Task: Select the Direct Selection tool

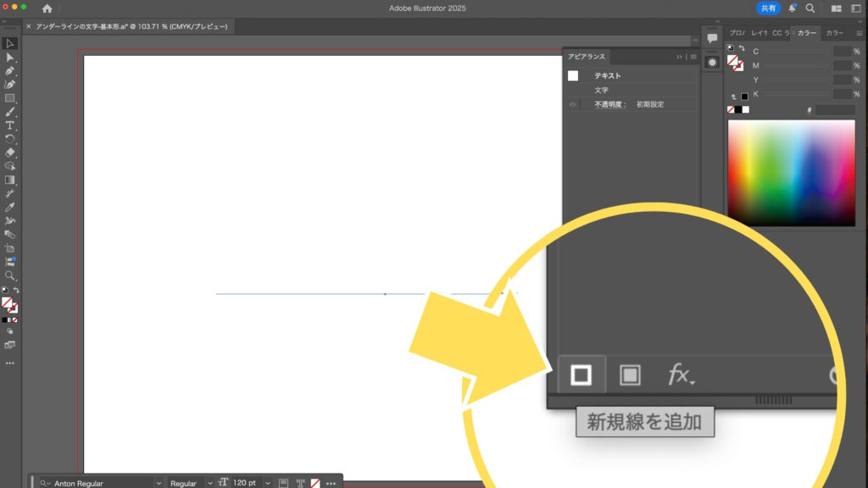Action: point(10,57)
